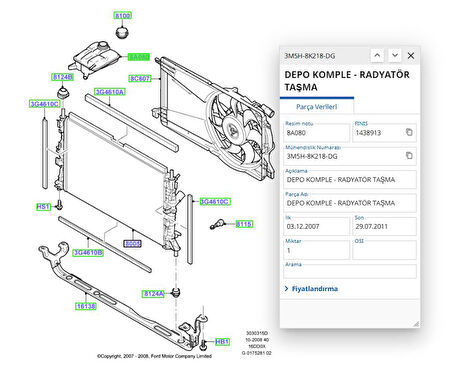
Task: Click the tank cap drawing under 8100
Action: coord(122,33)
